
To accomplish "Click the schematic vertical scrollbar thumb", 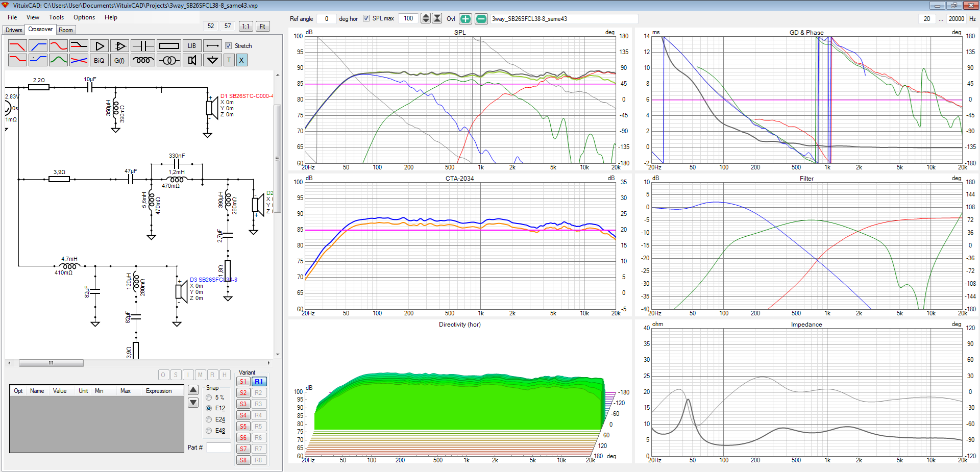I will pos(278,159).
